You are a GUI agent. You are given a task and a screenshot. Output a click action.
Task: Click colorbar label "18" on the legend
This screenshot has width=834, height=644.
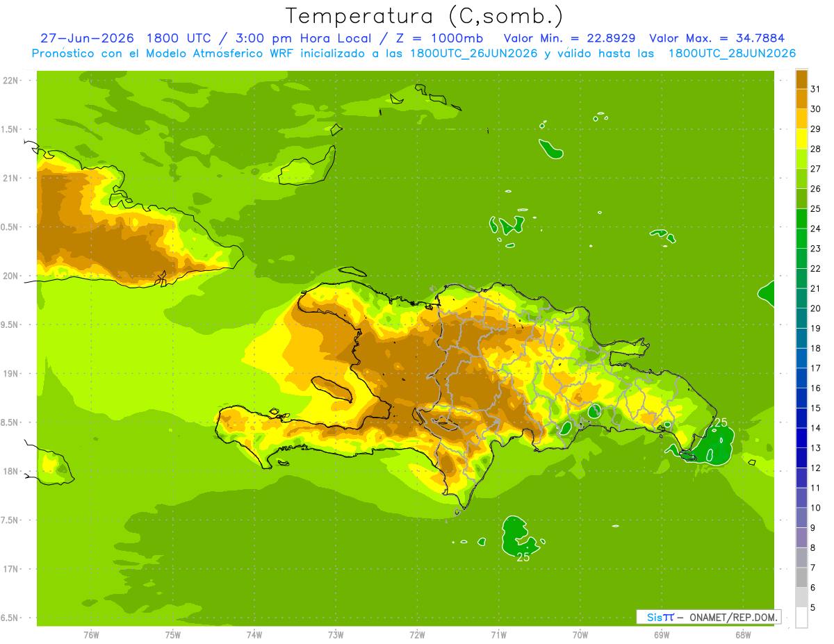[816, 348]
